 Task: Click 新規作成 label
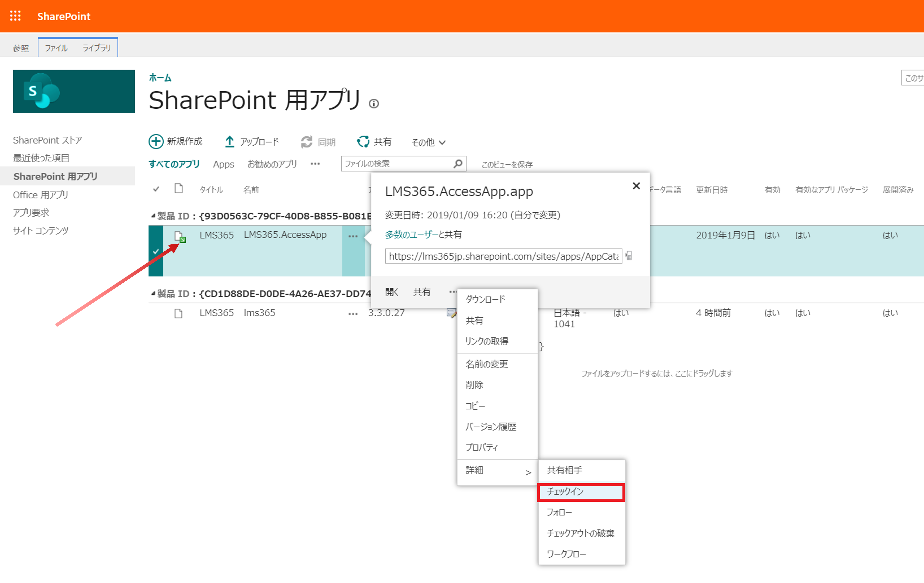[x=185, y=142]
